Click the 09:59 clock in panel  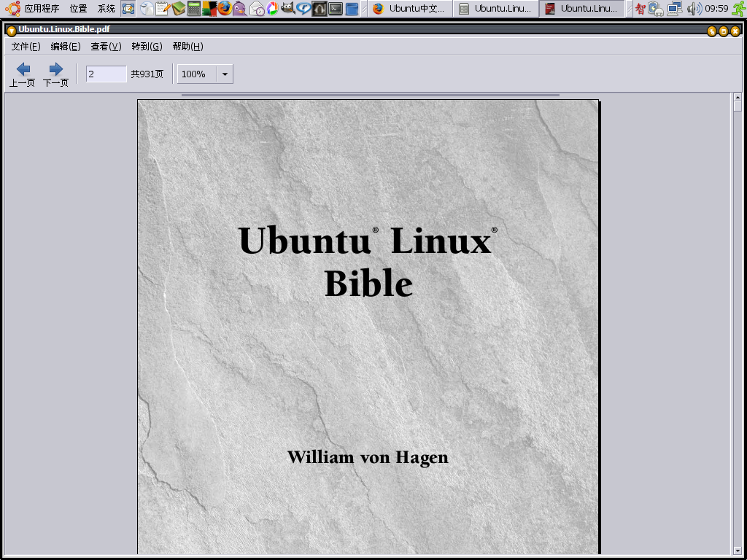click(x=716, y=8)
